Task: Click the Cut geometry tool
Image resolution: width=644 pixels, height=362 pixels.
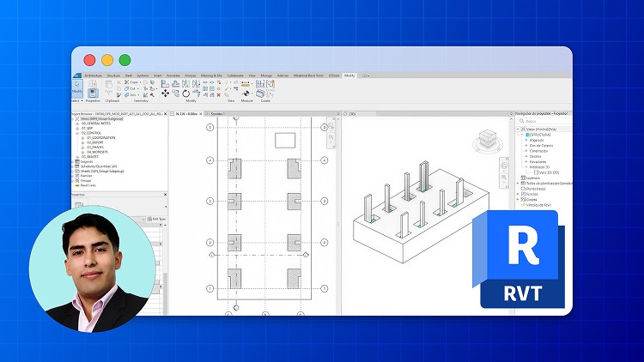Action: pyautogui.click(x=131, y=88)
